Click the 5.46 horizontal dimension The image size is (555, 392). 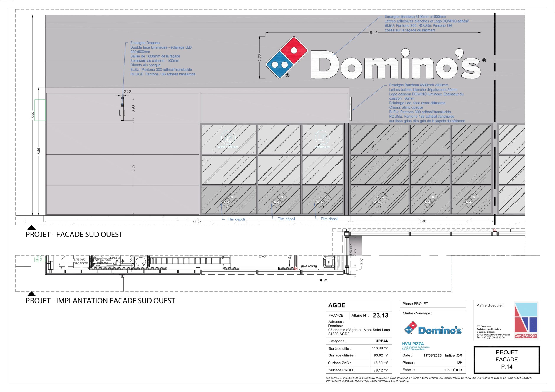coord(423,221)
